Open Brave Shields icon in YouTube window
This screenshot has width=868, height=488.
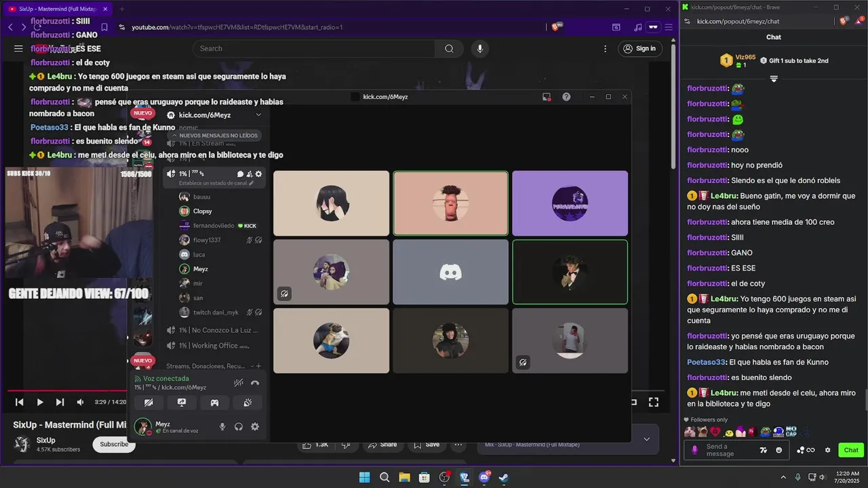(556, 27)
